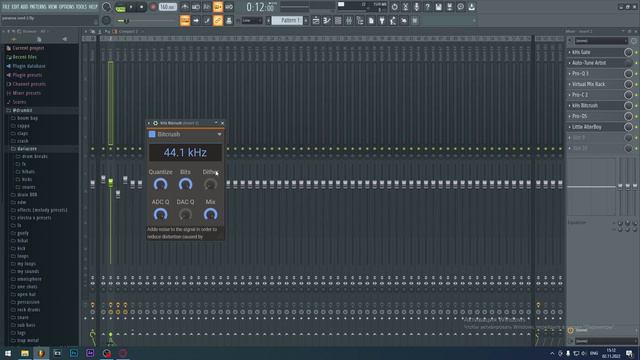Toggle the highlighted link icon
Viewport: 640px width, 360px height.
click(218, 20)
